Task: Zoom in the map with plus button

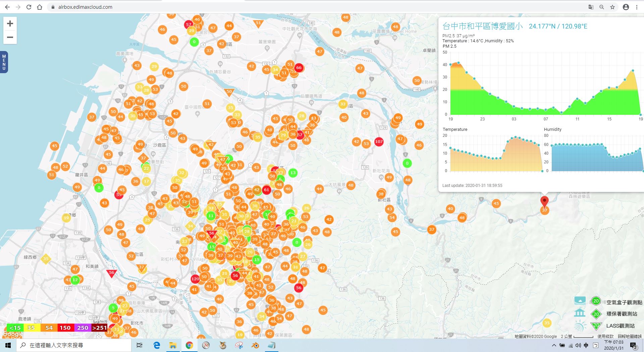Action: point(10,23)
